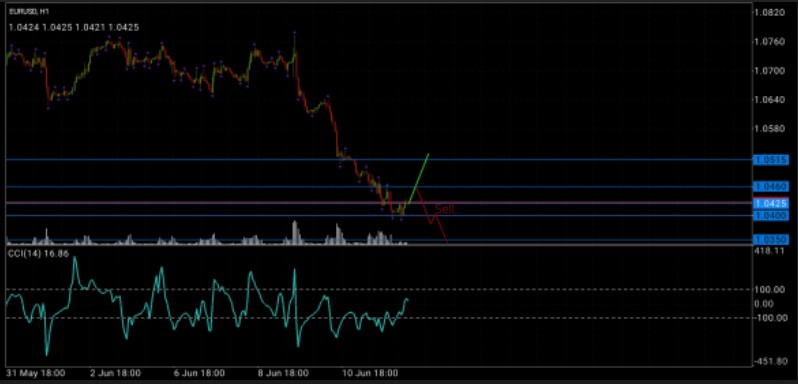This screenshot has height=384, width=798.
Task: Click the 100.00 CCI level label
Action: point(773,289)
